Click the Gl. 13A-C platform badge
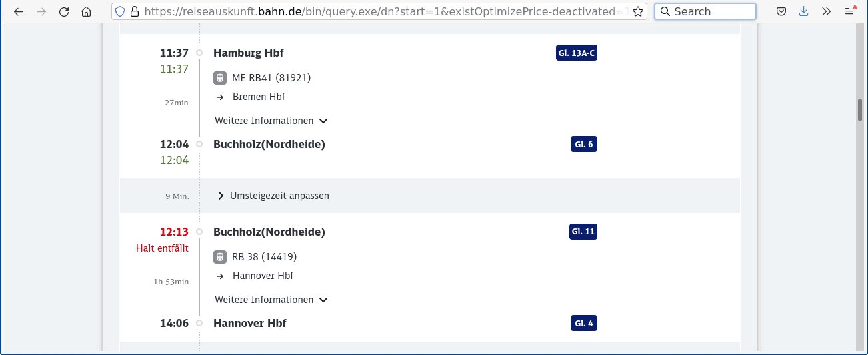The image size is (868, 355). [x=576, y=53]
